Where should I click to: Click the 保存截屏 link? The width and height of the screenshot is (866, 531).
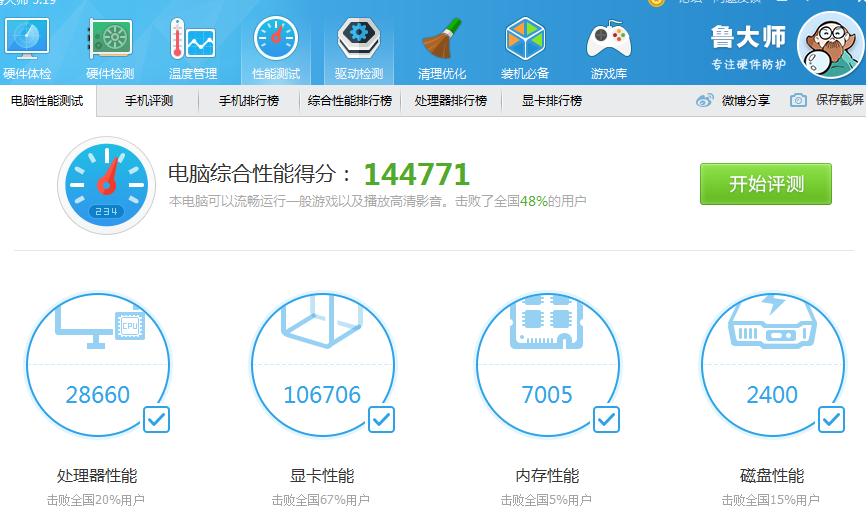(839, 100)
